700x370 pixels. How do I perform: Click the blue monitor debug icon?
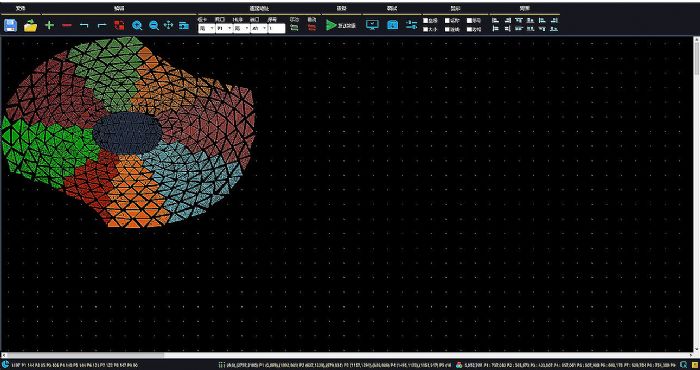372,25
